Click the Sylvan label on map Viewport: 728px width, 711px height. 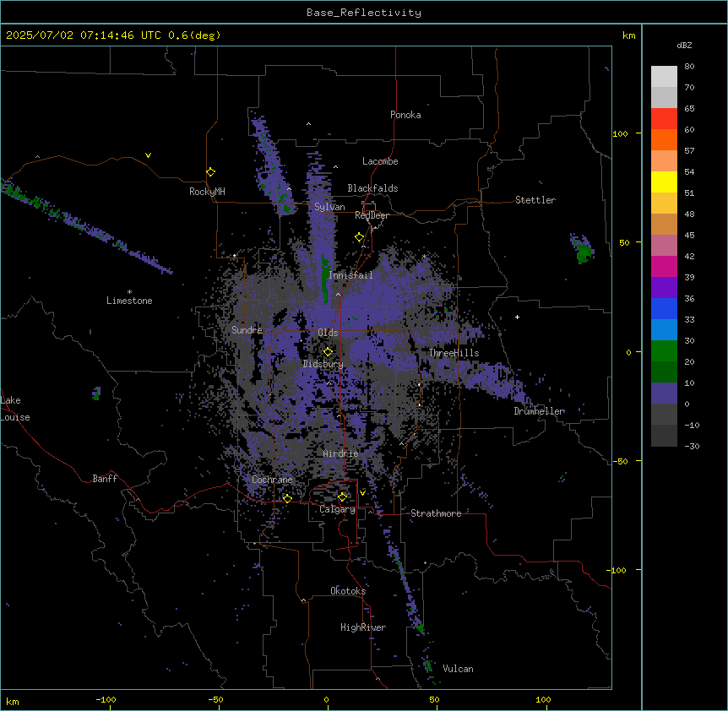pyautogui.click(x=329, y=207)
